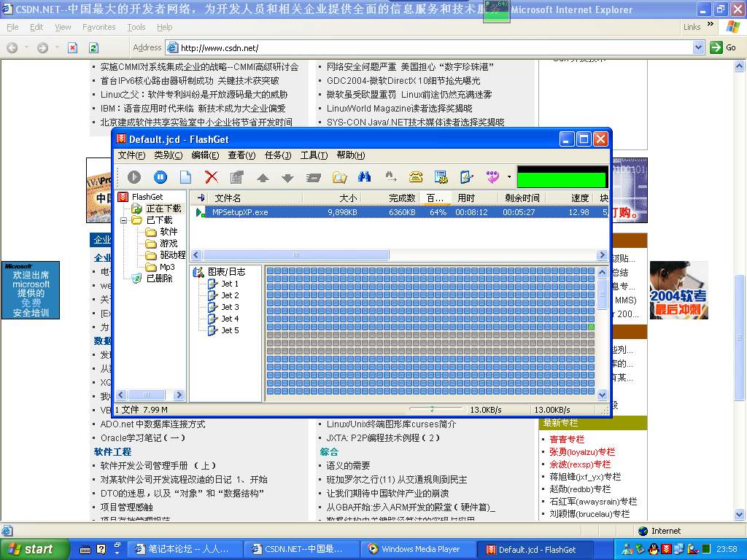The height and width of the screenshot is (560, 747).
Task: Click the down arrow of the block chart scrollbar
Action: click(602, 394)
